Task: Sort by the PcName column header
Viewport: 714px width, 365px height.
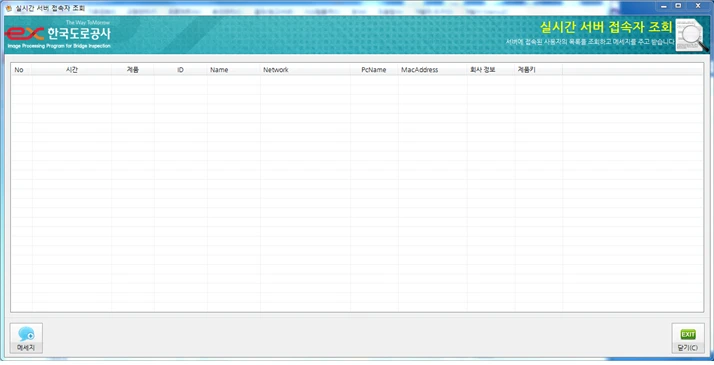Action: pos(374,70)
